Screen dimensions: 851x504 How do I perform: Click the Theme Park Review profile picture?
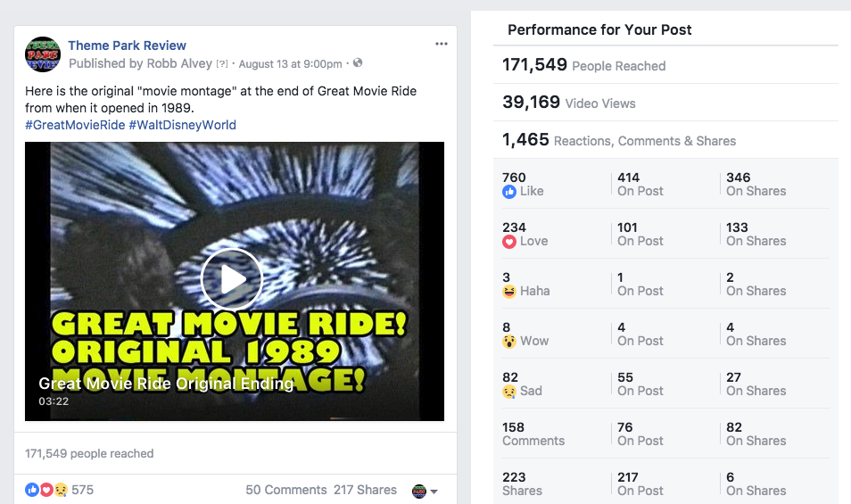point(43,54)
